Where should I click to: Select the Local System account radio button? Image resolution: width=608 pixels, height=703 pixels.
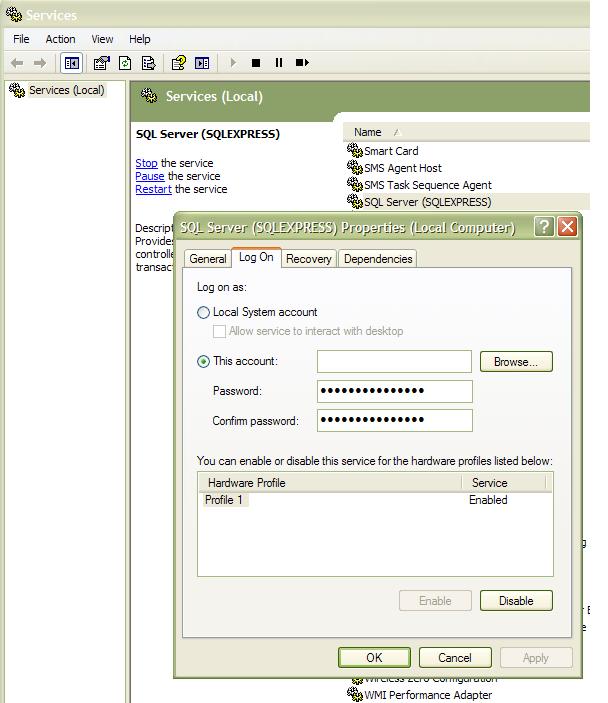pos(203,312)
